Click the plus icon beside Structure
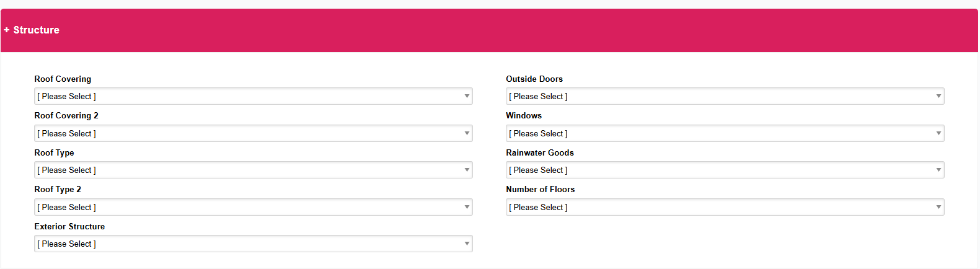 [x=7, y=30]
